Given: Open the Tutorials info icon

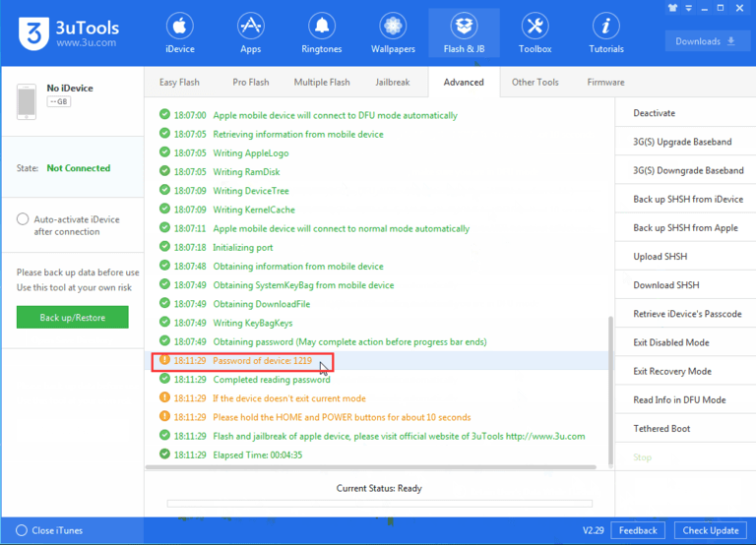Looking at the screenshot, I should [606, 27].
